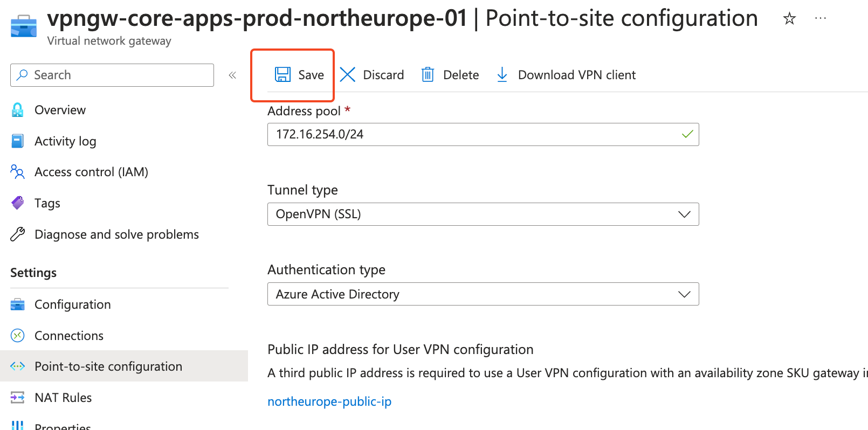Open the Configuration settings page
Viewport: 868px width, 430px height.
73,304
